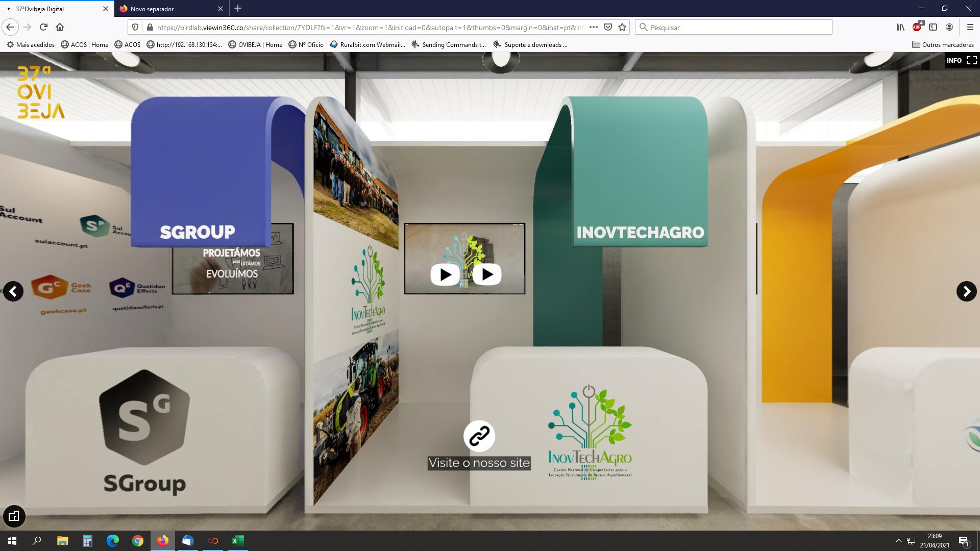Close the Novo separador tab
This screenshot has width=980, height=551.
220,9
